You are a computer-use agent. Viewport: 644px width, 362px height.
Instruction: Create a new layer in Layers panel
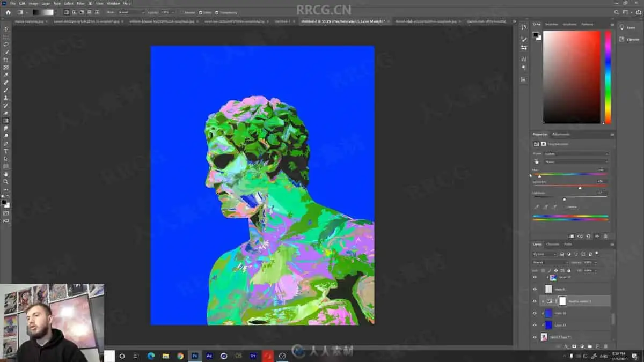[598, 346]
